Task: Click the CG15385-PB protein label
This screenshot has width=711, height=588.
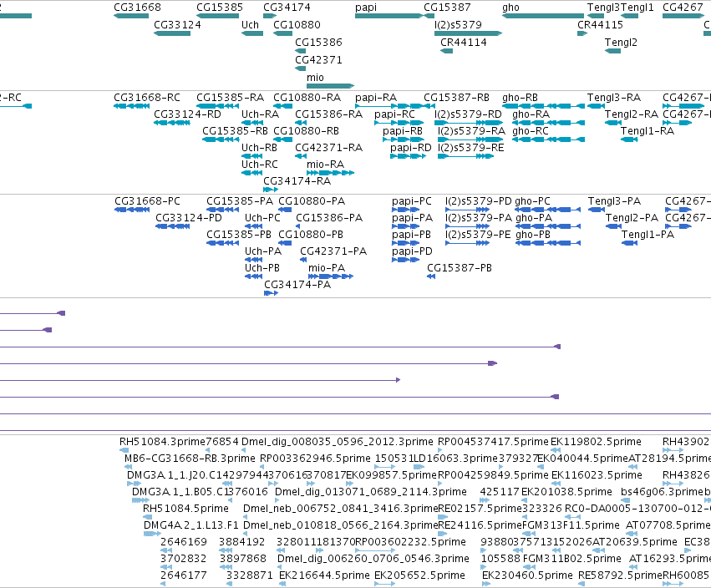Action: pos(239,235)
